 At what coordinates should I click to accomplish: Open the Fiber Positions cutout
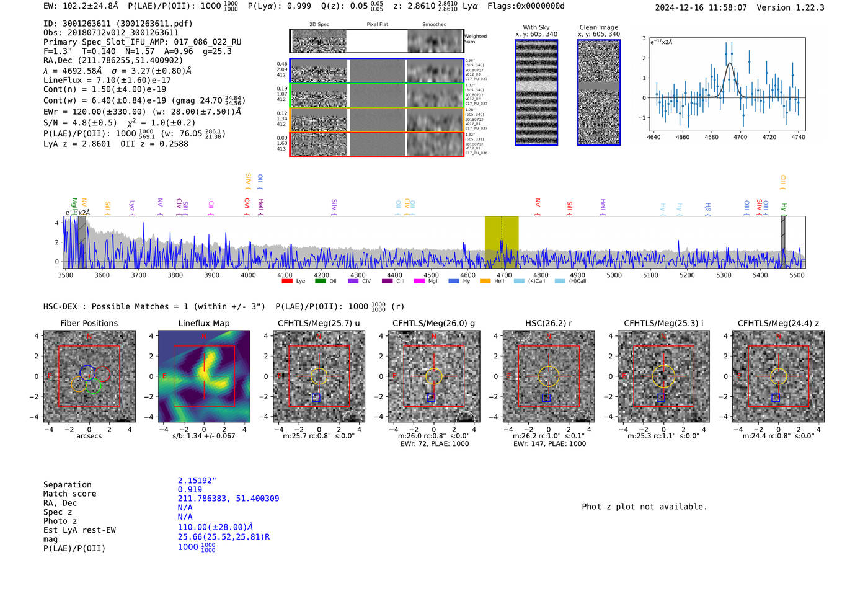(89, 376)
